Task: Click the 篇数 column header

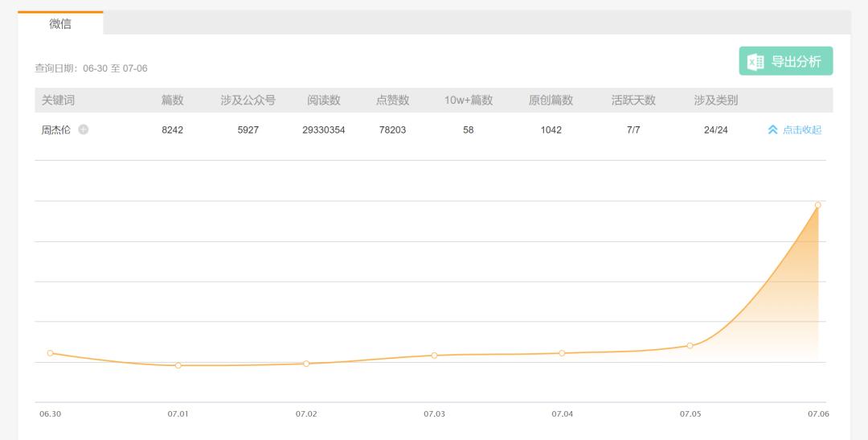Action: (172, 101)
